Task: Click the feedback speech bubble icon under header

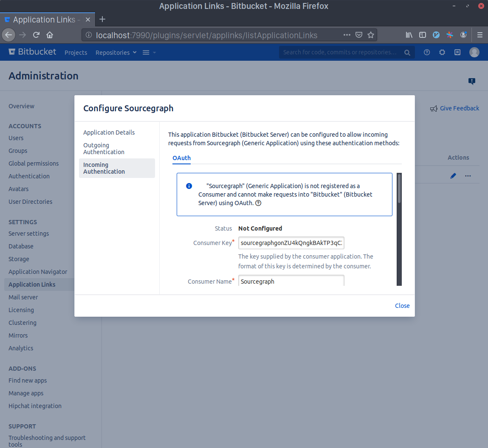Action: 472,81
